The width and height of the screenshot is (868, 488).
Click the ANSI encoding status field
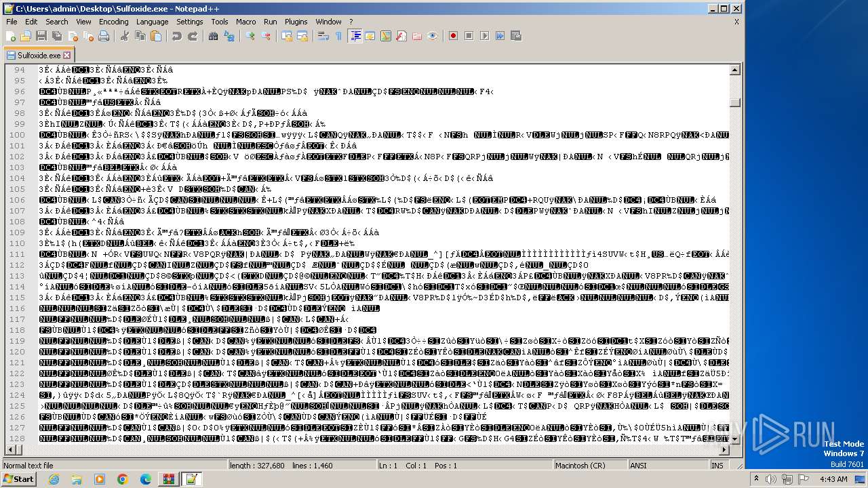(668, 466)
